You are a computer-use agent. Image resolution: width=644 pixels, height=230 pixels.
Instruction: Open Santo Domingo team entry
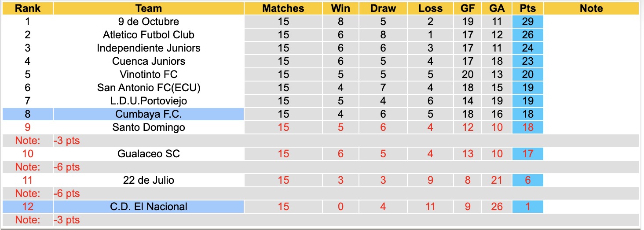point(149,127)
